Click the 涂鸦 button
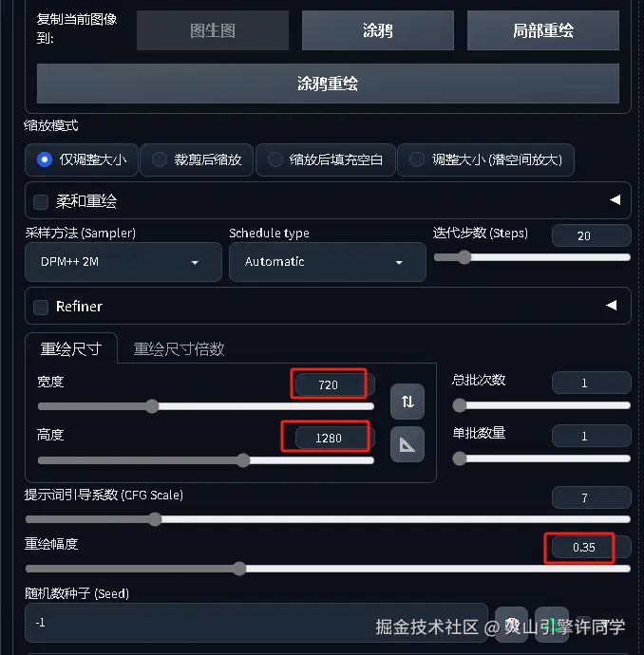Image resolution: width=644 pixels, height=655 pixels. [x=378, y=30]
